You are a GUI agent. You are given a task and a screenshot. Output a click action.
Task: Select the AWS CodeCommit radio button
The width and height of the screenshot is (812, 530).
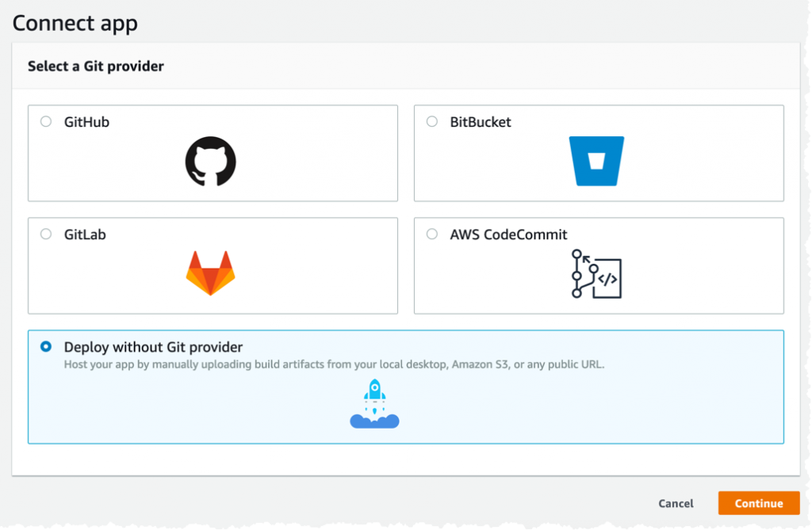[x=432, y=234]
